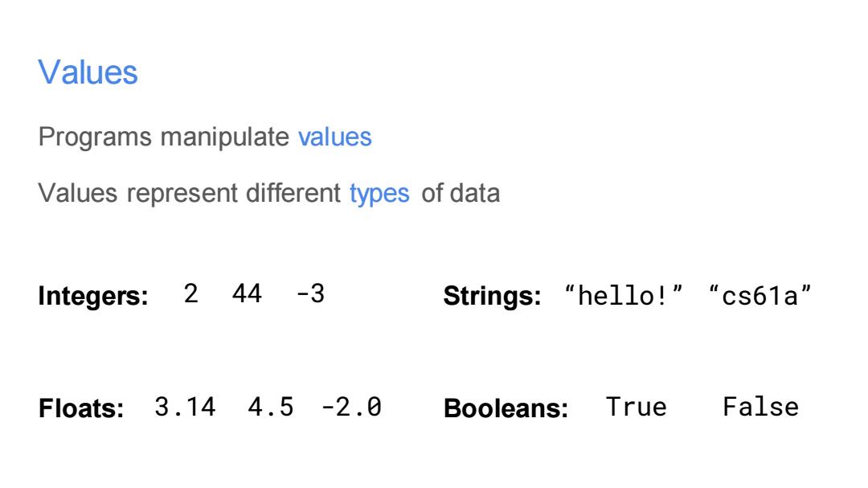Screen dimensions: 868x488
Task: Click the blue "types" highlighted word
Action: [379, 195]
